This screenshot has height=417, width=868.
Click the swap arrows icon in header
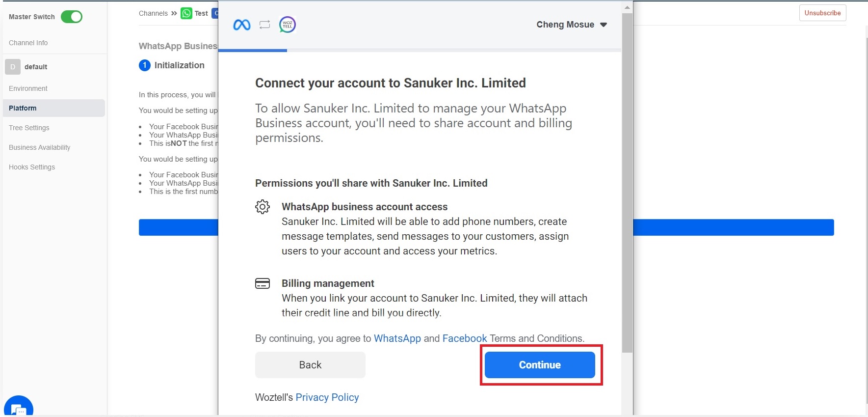click(265, 25)
